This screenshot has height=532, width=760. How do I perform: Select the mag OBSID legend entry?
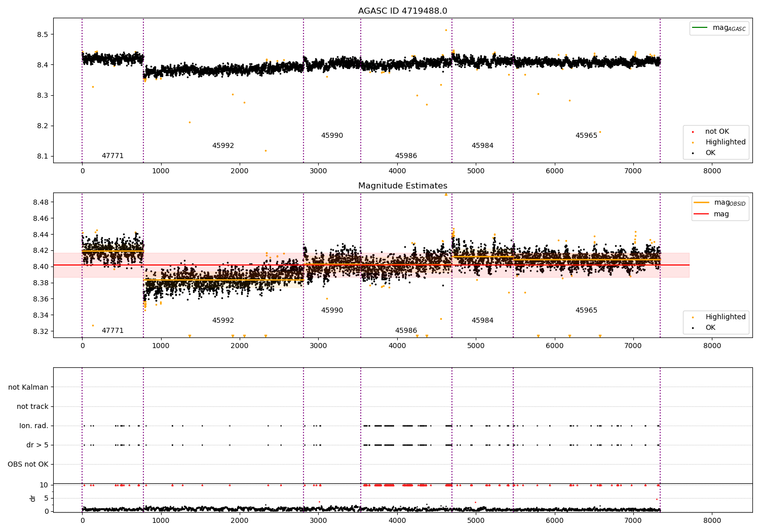730,203
